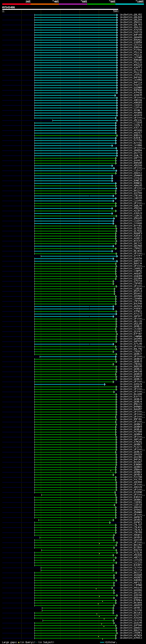
Task: Click the Large gaps legend text
Action: tap(28, 642)
